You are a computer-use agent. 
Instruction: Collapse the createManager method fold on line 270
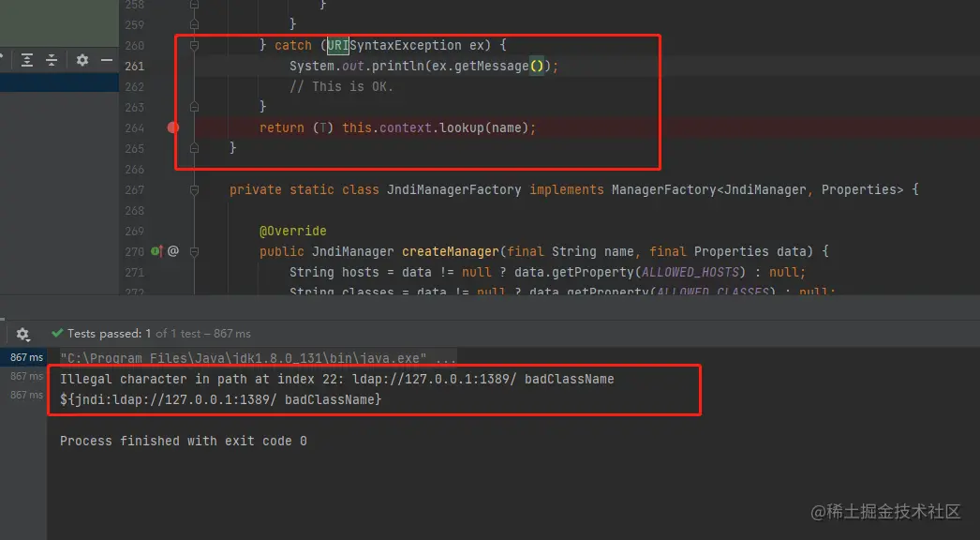(194, 251)
